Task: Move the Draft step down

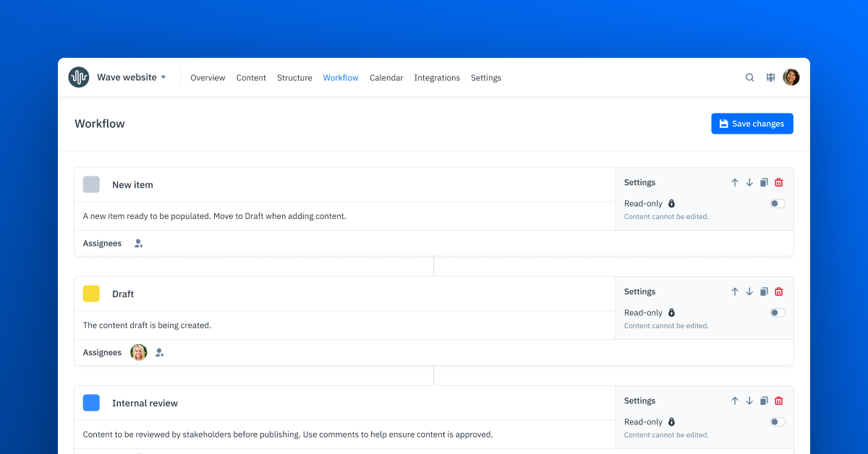Action: coord(749,291)
